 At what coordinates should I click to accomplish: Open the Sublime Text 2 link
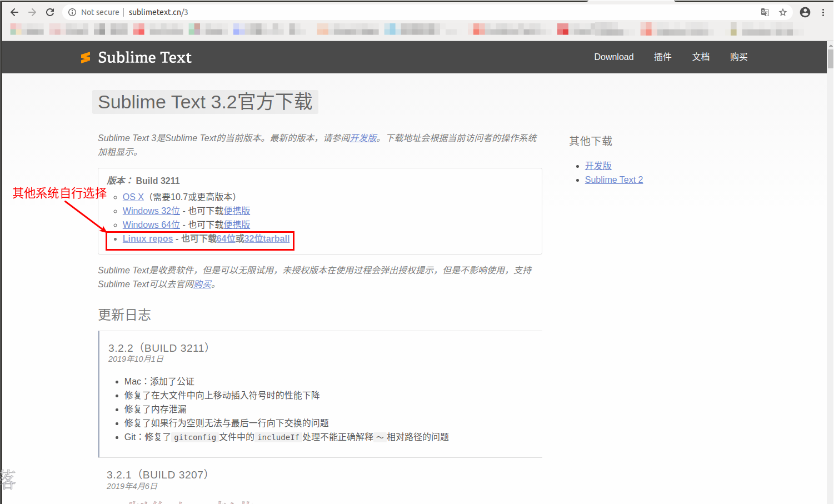[613, 179]
